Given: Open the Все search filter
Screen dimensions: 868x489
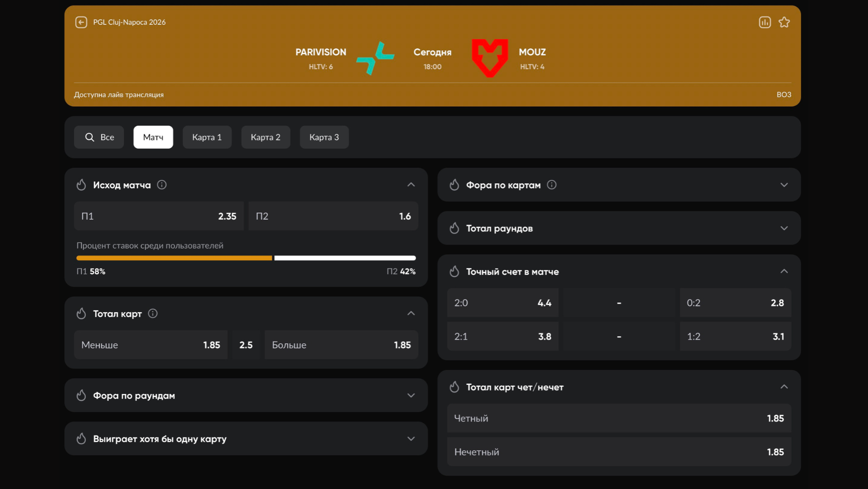Looking at the screenshot, I should [99, 137].
